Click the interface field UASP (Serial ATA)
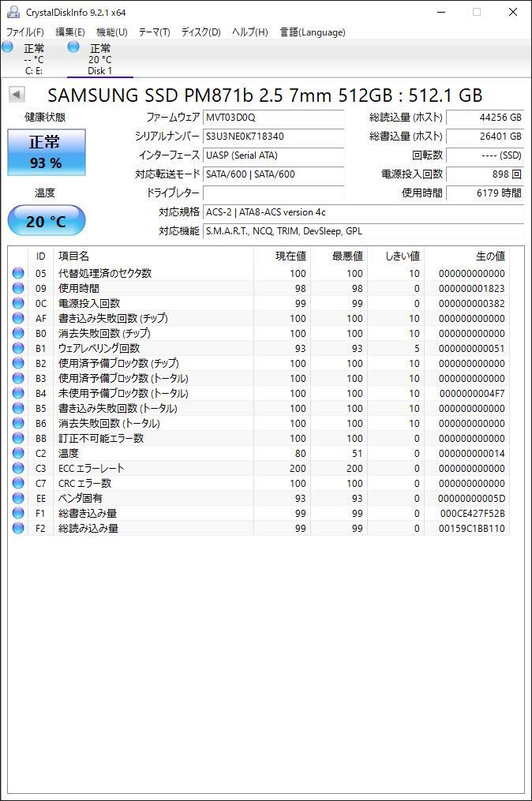532x801 pixels. click(273, 155)
